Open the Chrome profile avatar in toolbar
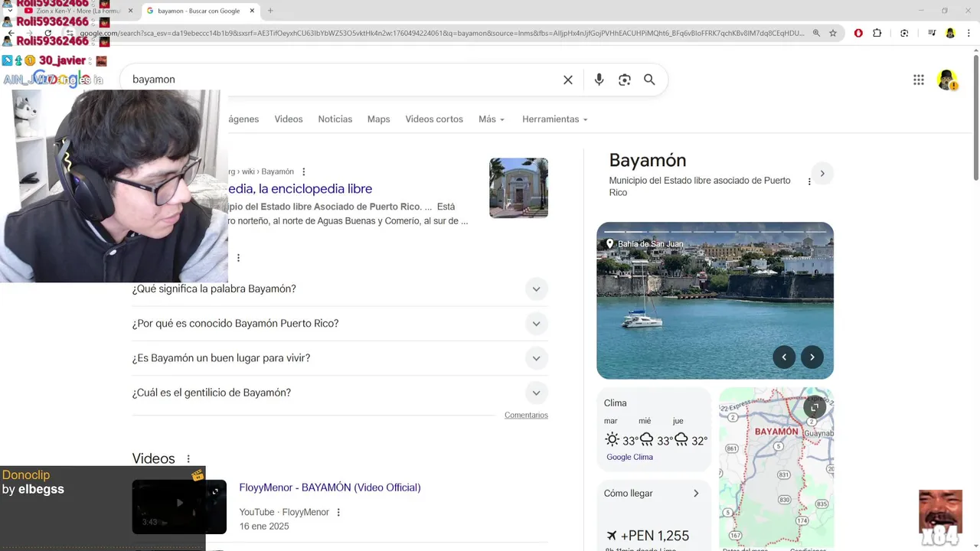 (x=950, y=33)
